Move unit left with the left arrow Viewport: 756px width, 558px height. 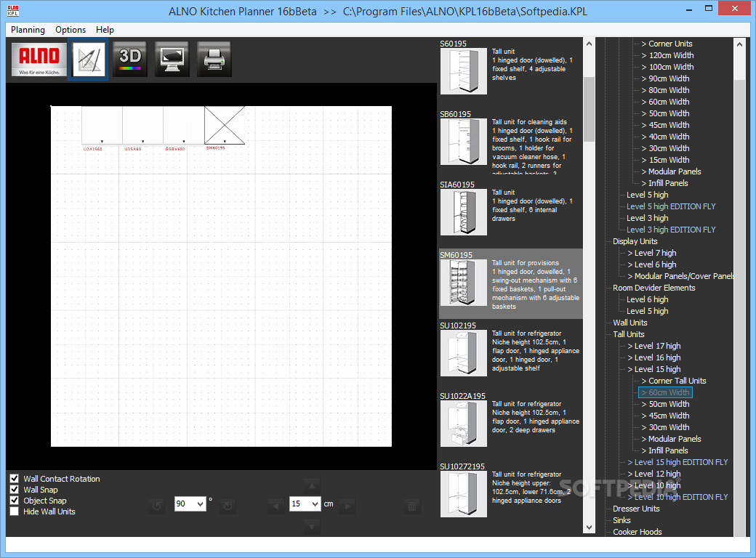click(x=276, y=506)
